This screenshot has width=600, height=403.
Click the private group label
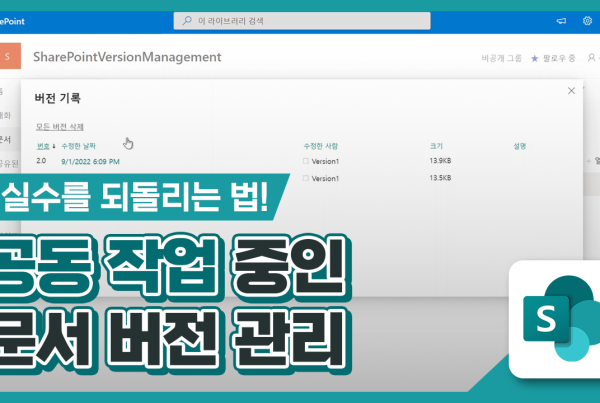501,58
